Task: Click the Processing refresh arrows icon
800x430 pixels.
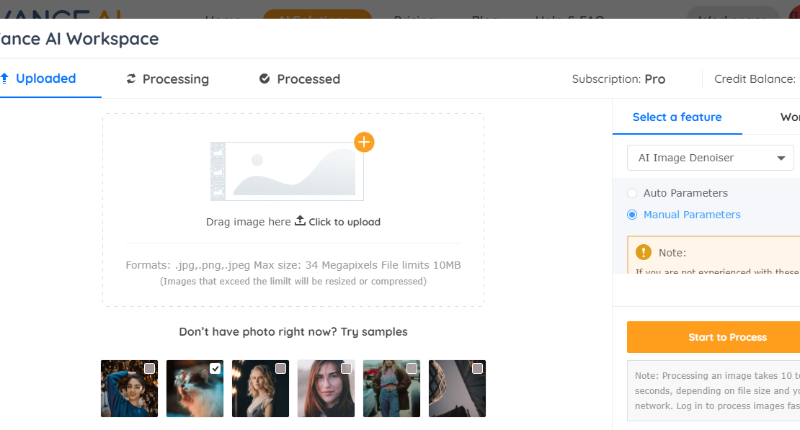Action: click(131, 79)
